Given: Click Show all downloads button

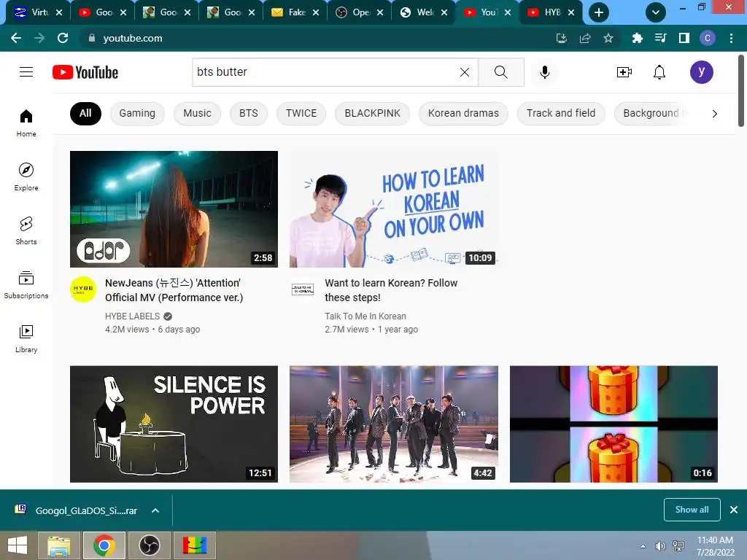Looking at the screenshot, I should 692,510.
